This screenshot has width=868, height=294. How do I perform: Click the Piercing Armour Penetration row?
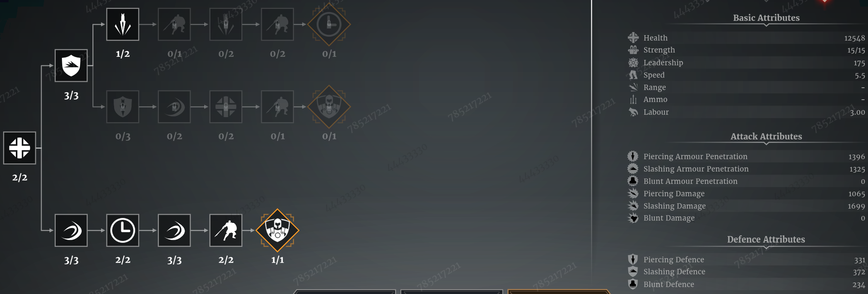(746, 156)
